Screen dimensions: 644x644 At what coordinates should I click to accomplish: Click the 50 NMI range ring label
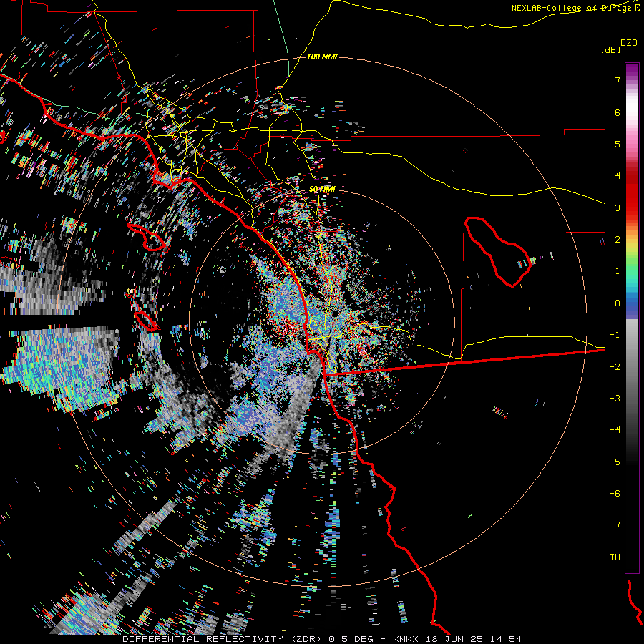pos(322,190)
